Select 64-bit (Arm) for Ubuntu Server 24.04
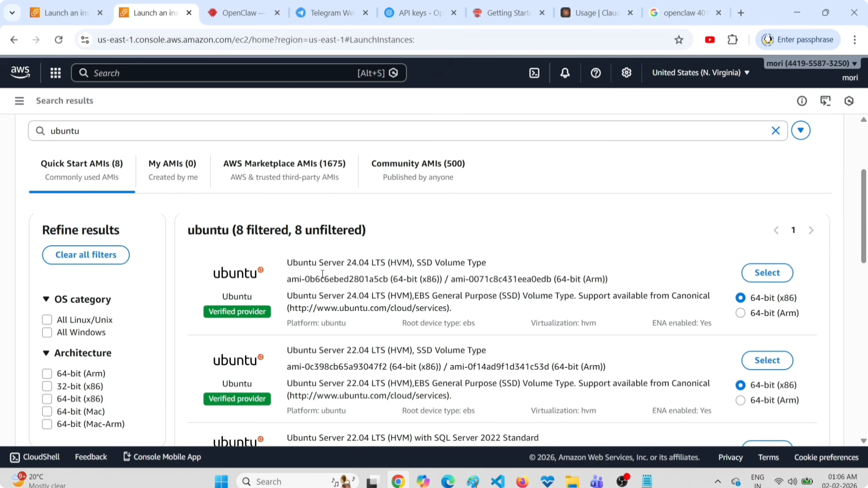The width and height of the screenshot is (868, 488). [x=740, y=313]
